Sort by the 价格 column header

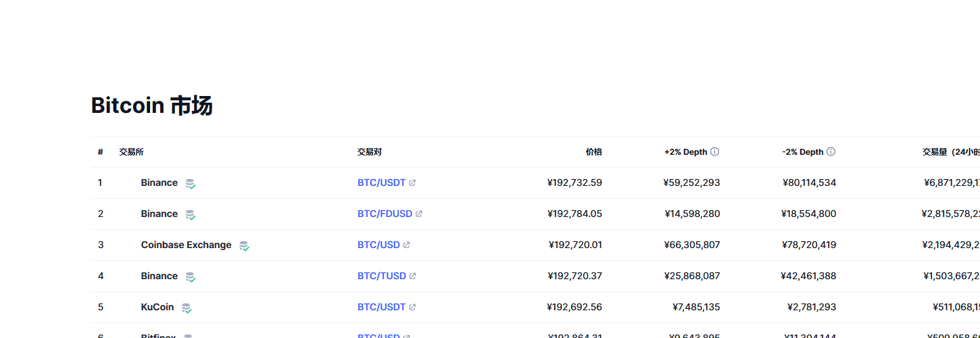pos(593,152)
